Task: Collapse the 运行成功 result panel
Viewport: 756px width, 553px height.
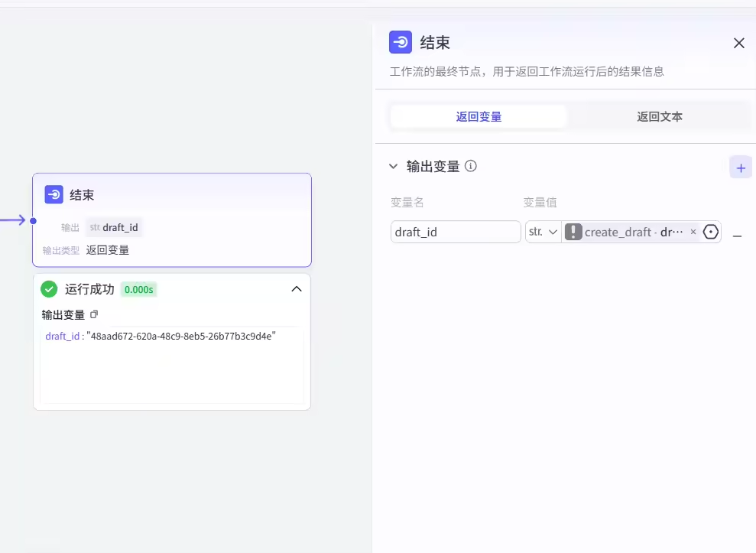Action: pyautogui.click(x=297, y=289)
